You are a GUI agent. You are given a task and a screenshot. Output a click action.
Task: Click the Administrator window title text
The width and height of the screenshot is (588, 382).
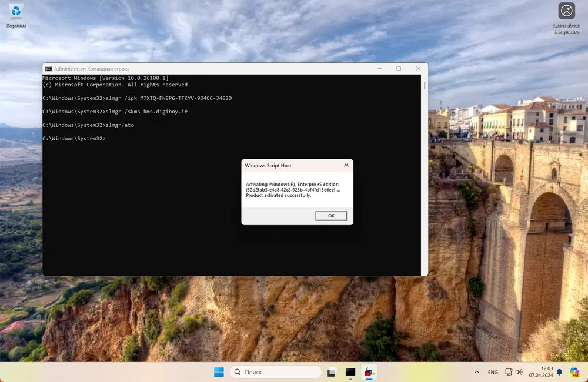point(92,69)
